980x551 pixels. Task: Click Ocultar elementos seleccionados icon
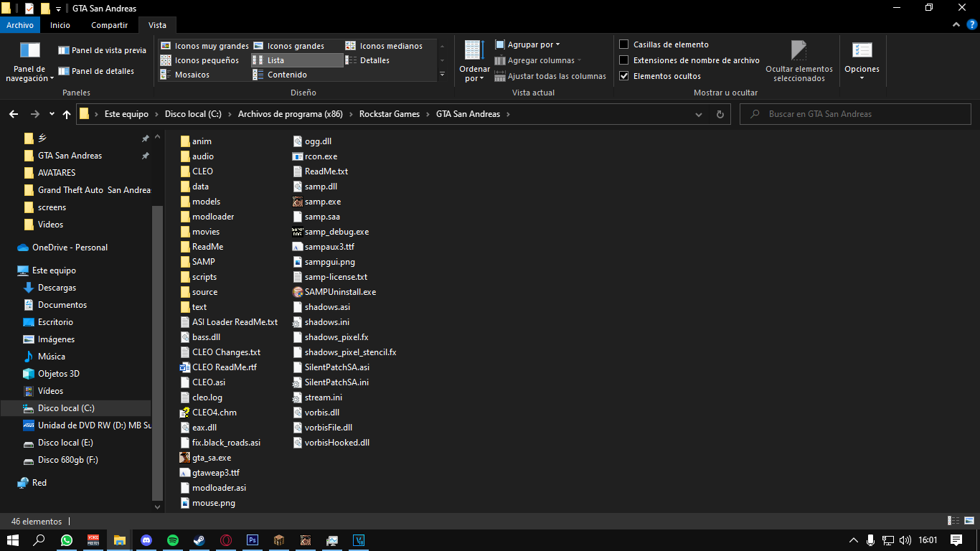pyautogui.click(x=798, y=50)
